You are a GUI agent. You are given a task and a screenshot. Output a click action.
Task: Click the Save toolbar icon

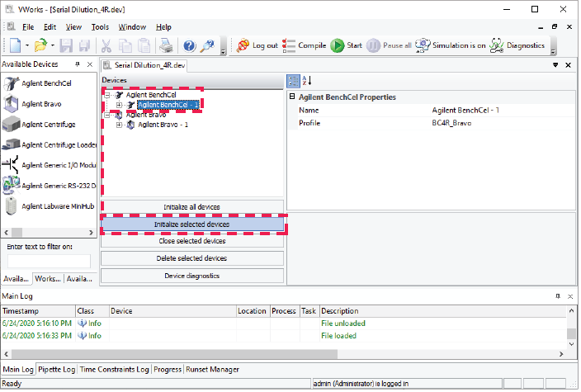tap(66, 45)
